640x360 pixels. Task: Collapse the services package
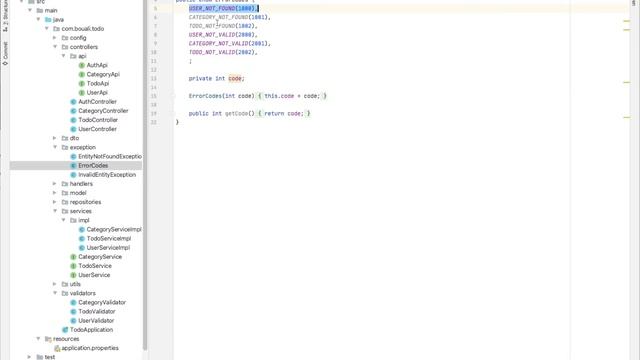[x=55, y=211]
